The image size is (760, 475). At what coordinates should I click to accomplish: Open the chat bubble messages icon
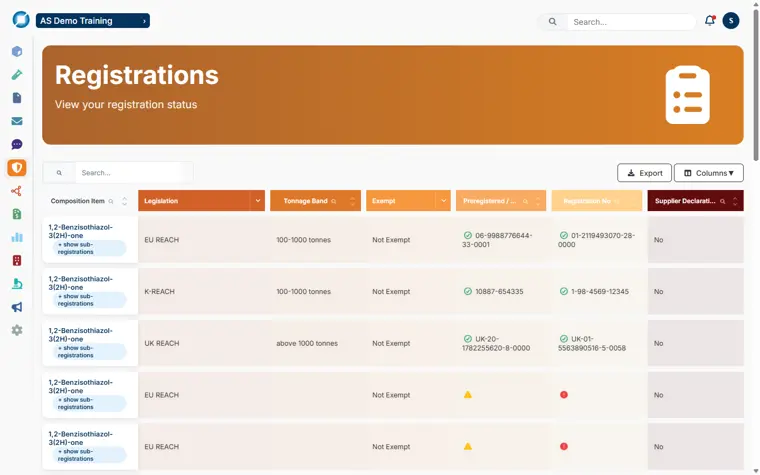coord(17,144)
